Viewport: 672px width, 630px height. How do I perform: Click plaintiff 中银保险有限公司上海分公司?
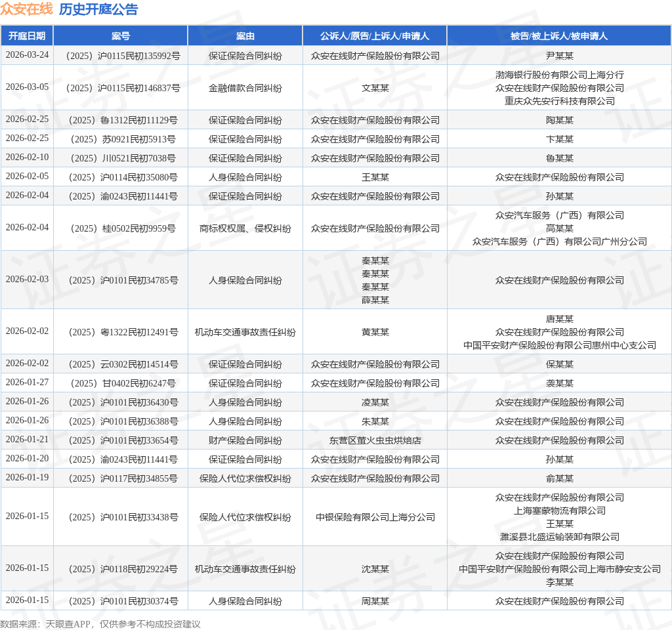point(375,517)
